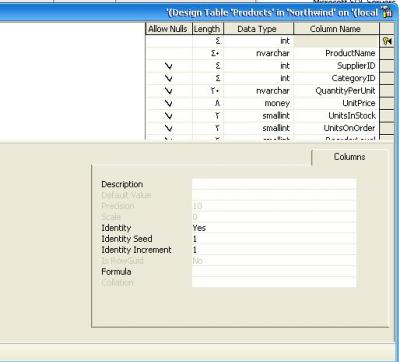The image size is (400, 362).
Task: Click the QuantityPerUnit column name cell
Action: (336, 91)
